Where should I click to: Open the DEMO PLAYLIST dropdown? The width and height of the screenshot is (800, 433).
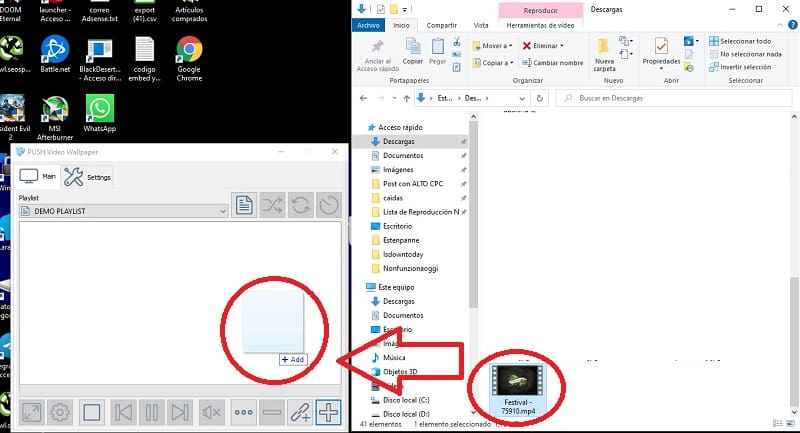pos(123,211)
